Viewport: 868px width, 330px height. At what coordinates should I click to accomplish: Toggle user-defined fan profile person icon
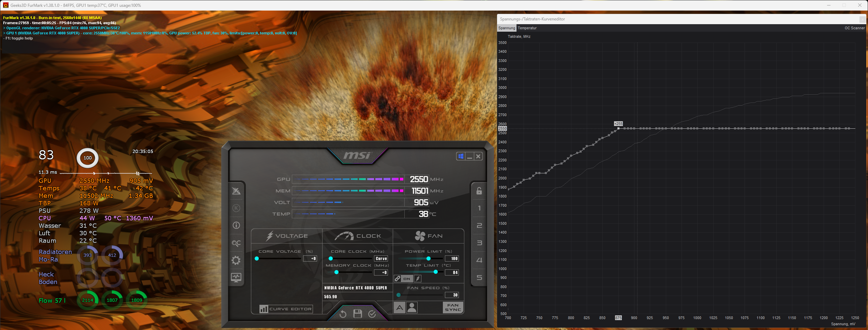coord(412,308)
